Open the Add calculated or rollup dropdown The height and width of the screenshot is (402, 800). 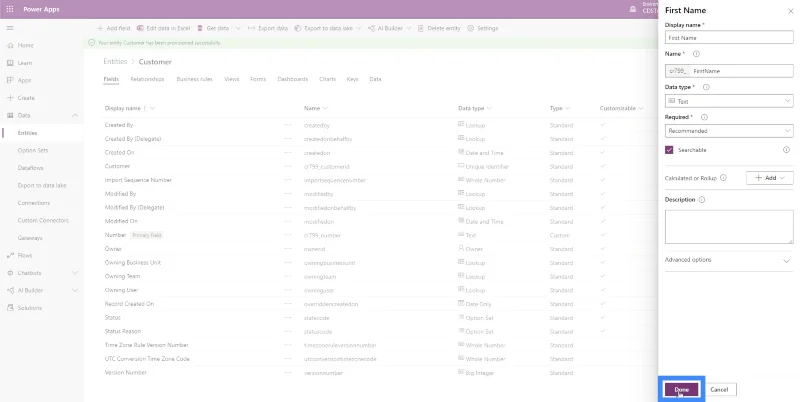tap(769, 178)
